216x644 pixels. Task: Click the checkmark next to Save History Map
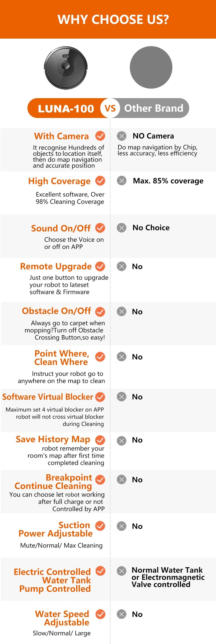pyautogui.click(x=100, y=440)
